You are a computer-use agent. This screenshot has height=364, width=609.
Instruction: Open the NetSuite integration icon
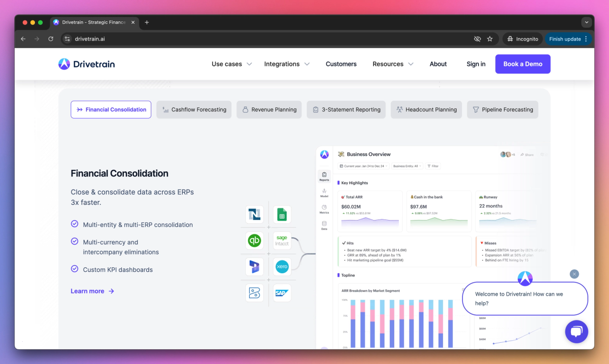point(254,215)
